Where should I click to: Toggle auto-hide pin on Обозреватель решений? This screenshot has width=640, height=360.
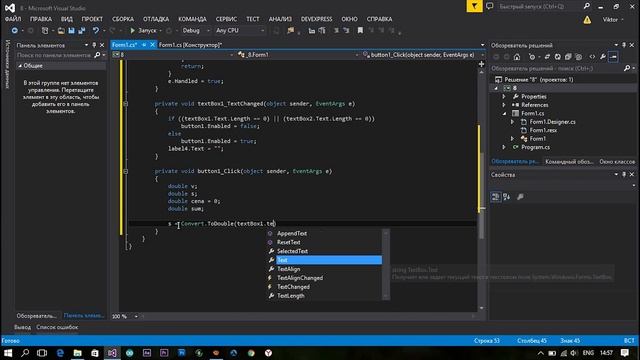coord(624,45)
